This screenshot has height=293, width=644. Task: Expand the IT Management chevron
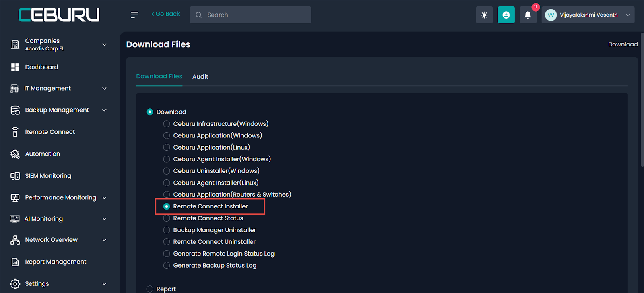(x=104, y=89)
